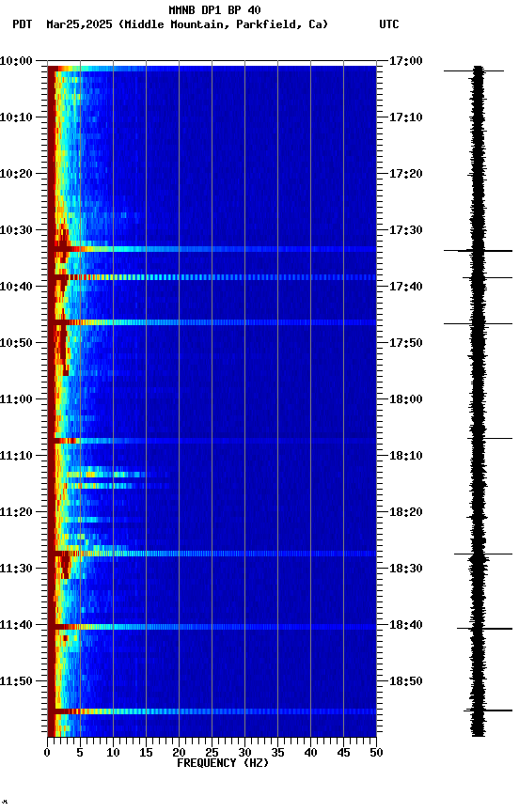Click the frequency axis value '10'
The image size is (519, 812).
113,753
